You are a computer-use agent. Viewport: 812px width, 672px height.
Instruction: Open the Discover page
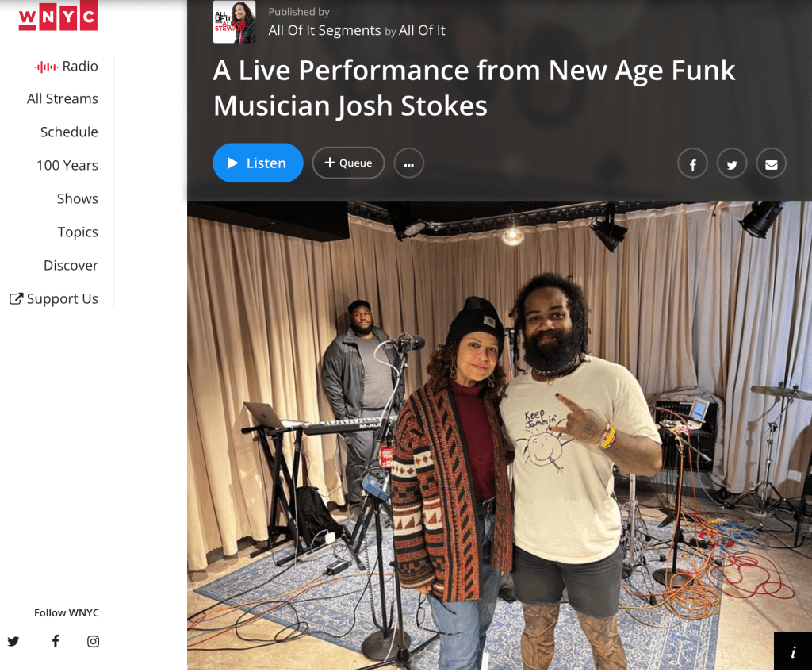(71, 265)
